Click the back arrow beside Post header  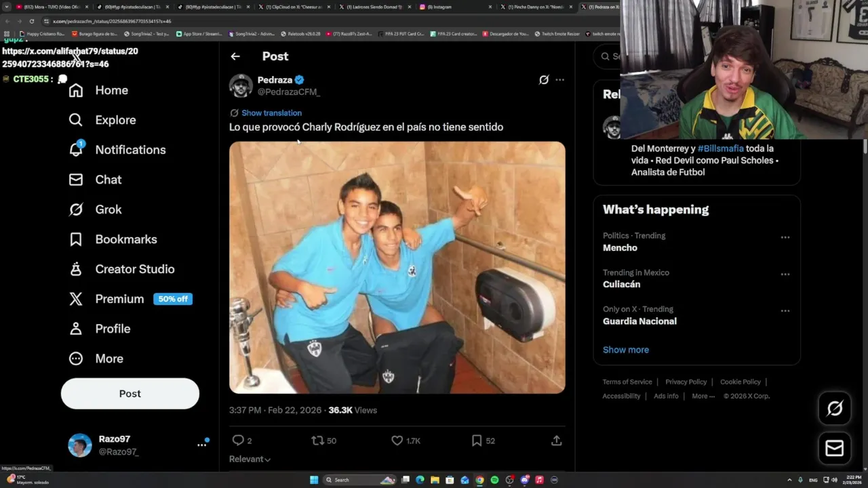tap(235, 56)
